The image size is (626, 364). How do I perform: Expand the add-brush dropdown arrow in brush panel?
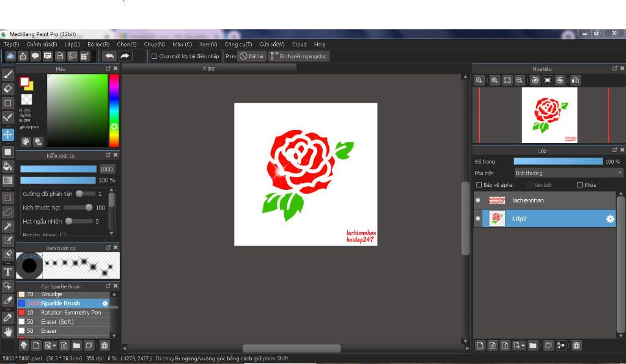[54, 345]
